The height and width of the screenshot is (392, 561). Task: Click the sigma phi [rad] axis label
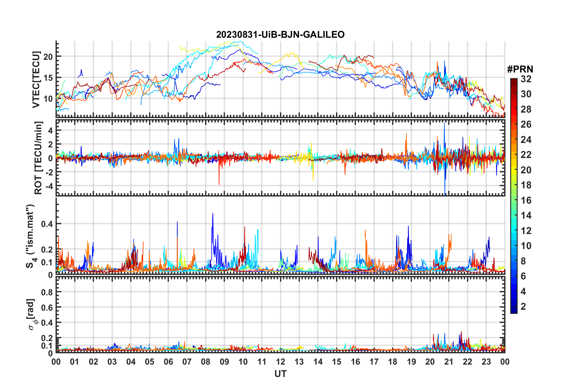[x=32, y=314]
